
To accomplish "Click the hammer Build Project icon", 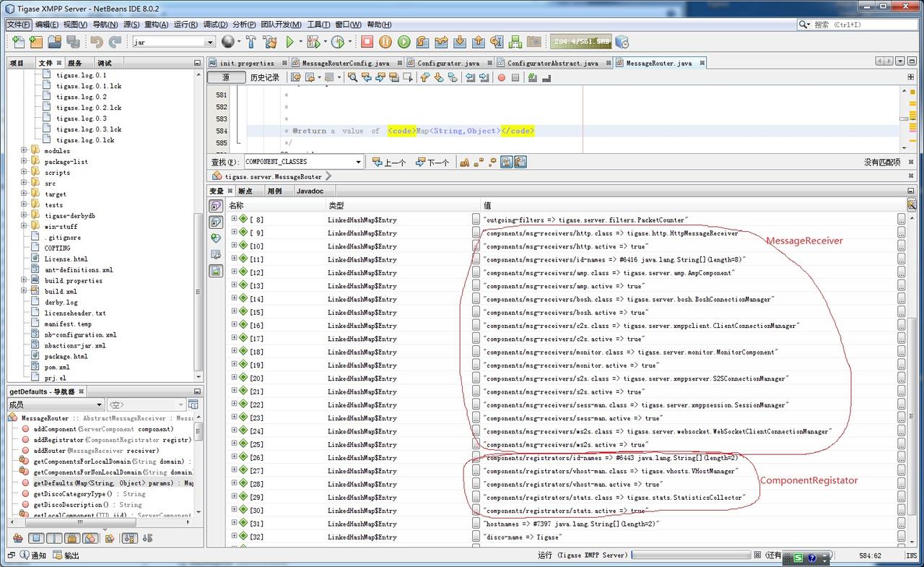I will tap(250, 42).
